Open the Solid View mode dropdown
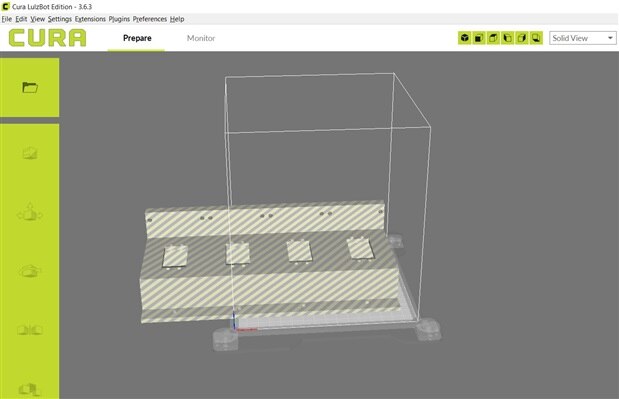Image resolution: width=619 pixels, height=399 pixels. tap(583, 38)
